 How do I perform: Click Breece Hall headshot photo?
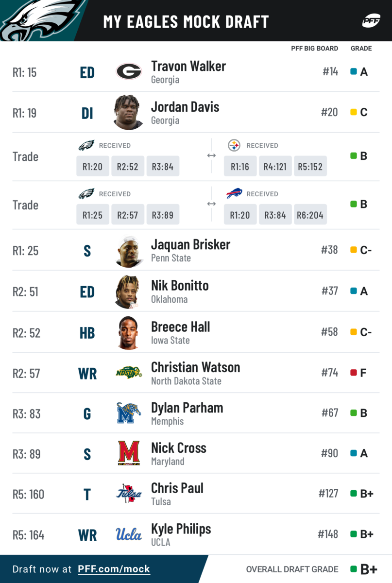click(x=128, y=333)
